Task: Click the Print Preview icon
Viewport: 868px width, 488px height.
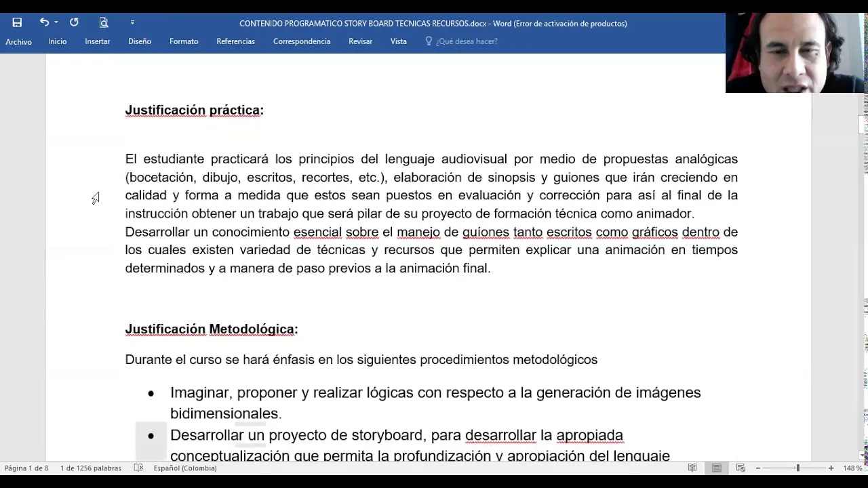Action: coord(104,22)
